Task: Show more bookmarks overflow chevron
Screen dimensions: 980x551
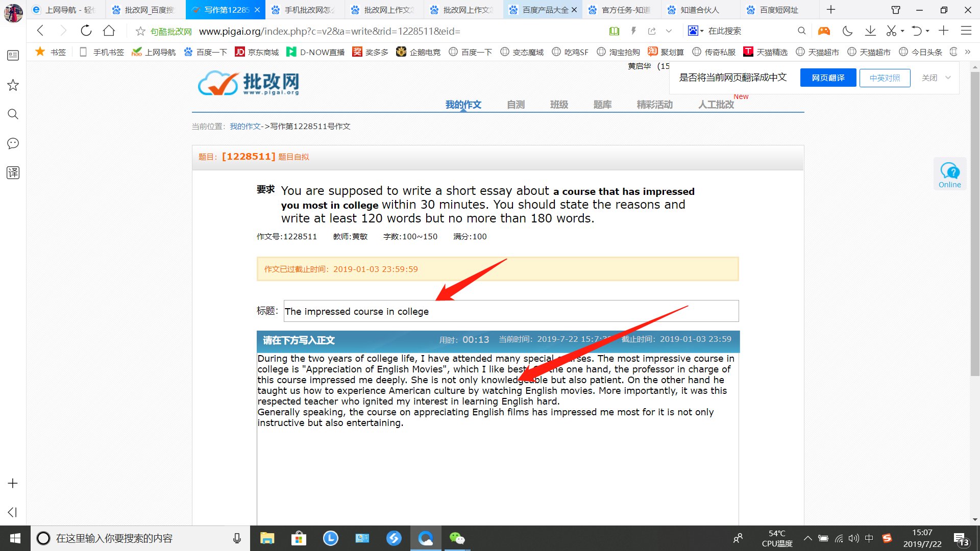Action: 967,52
